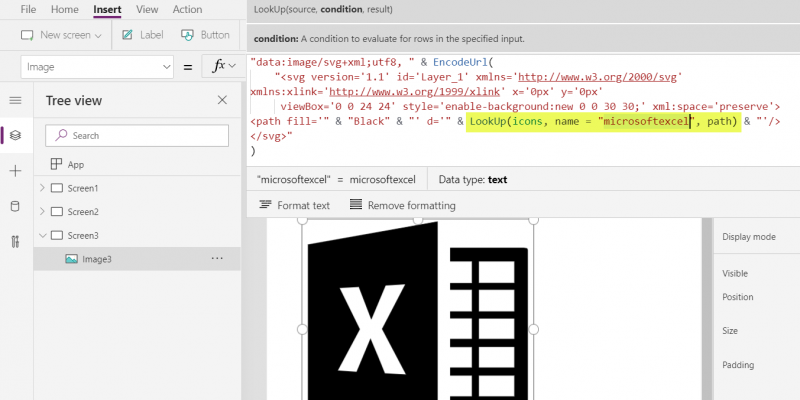Click the Position property label
This screenshot has height=400, width=800.
point(737,297)
